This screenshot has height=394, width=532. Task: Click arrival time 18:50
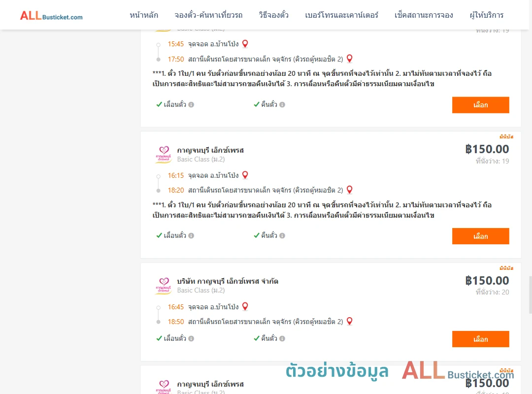pos(176,322)
